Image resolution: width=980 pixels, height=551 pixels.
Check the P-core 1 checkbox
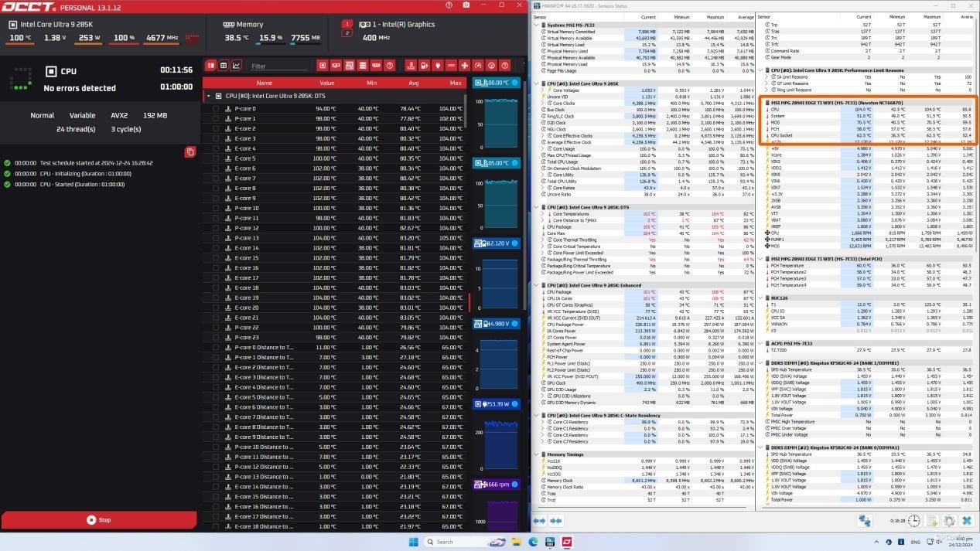pyautogui.click(x=217, y=119)
